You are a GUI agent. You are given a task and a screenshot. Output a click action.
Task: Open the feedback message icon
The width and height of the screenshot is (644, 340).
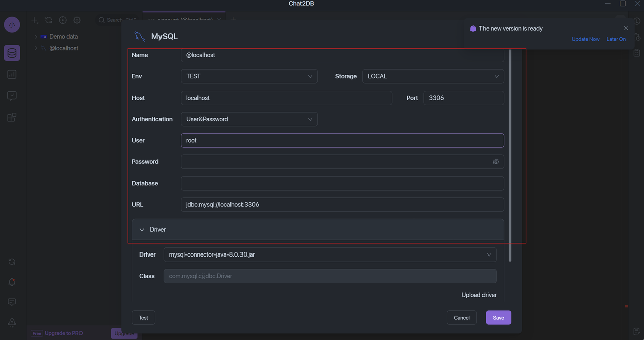pyautogui.click(x=12, y=302)
